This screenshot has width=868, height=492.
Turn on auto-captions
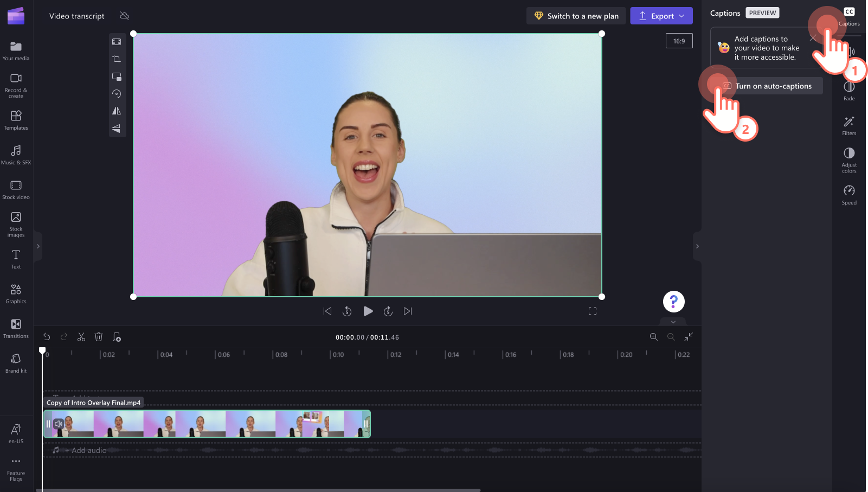773,86
